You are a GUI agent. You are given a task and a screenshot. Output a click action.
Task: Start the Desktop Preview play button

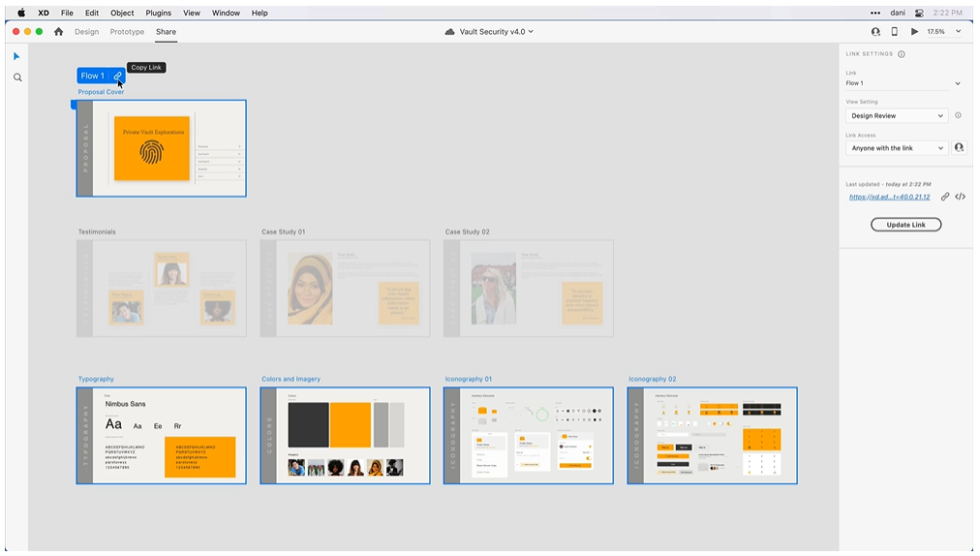(914, 32)
